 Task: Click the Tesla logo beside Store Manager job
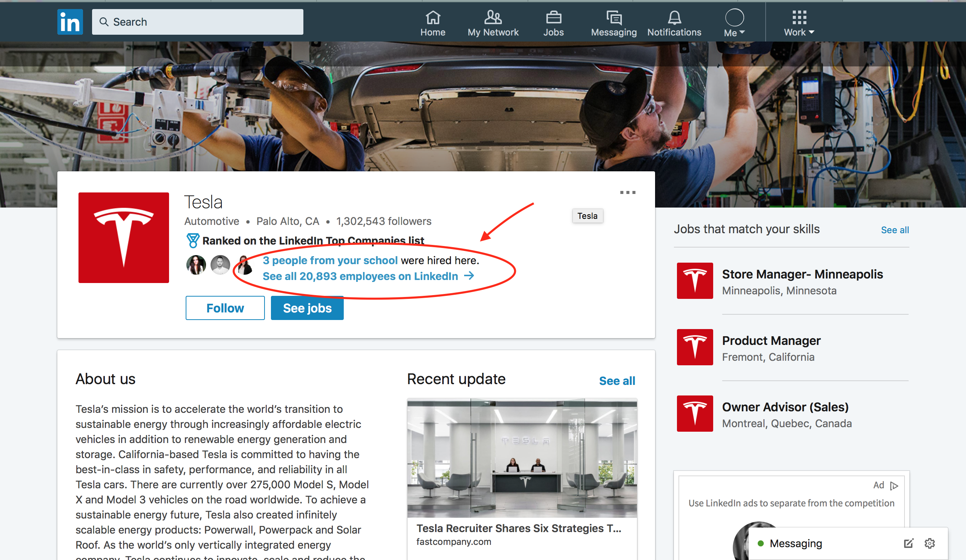(x=695, y=281)
